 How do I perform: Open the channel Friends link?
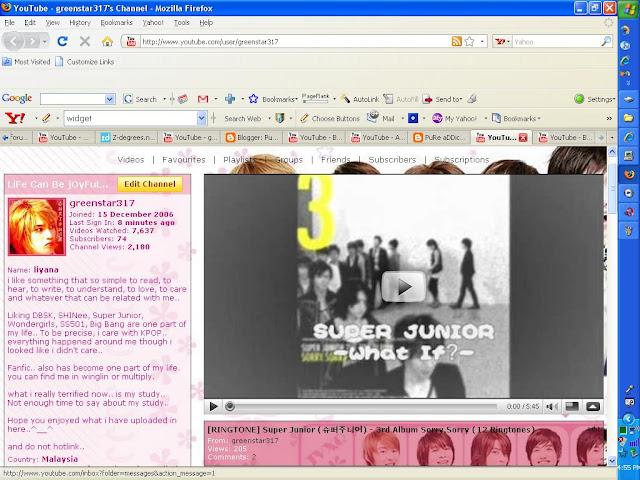click(x=336, y=160)
